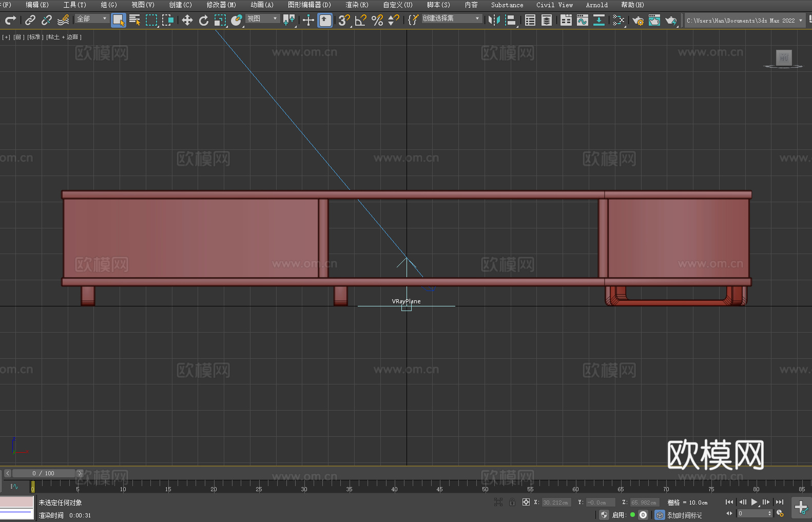
Task: Activate the Select Object tool
Action: click(x=119, y=20)
